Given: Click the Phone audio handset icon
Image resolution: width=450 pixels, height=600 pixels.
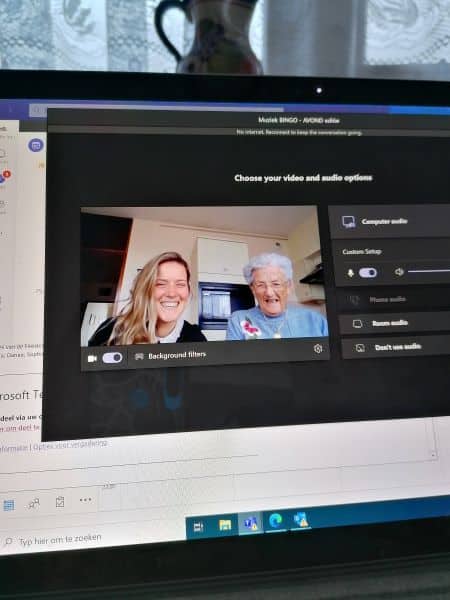Looking at the screenshot, I should [x=354, y=300].
